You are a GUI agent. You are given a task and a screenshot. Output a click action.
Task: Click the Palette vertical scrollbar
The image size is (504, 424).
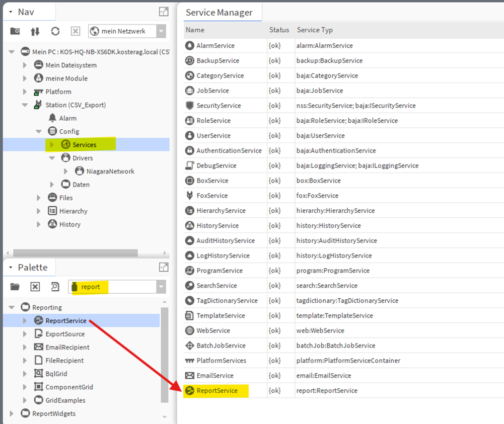tap(164, 355)
